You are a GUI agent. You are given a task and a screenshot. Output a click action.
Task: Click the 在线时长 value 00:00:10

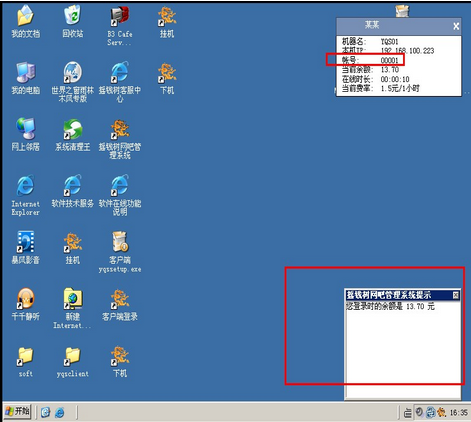395,79
